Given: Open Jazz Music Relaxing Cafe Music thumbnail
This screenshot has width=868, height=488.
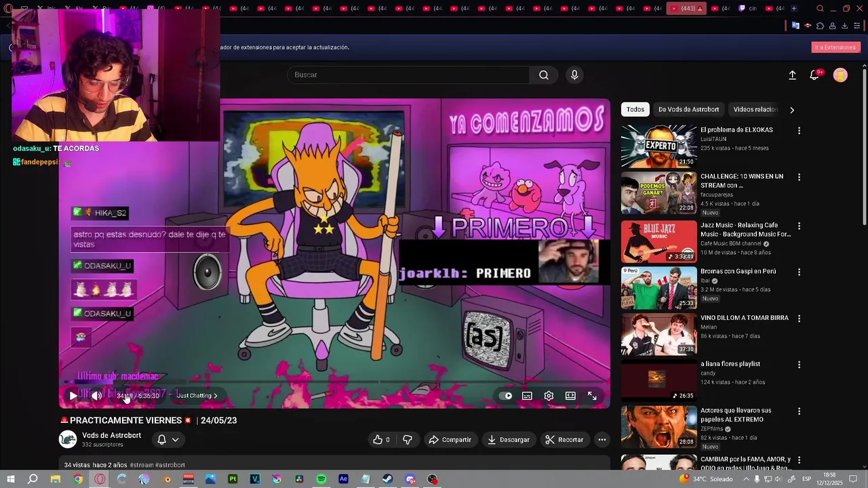Looking at the screenshot, I should pyautogui.click(x=658, y=241).
